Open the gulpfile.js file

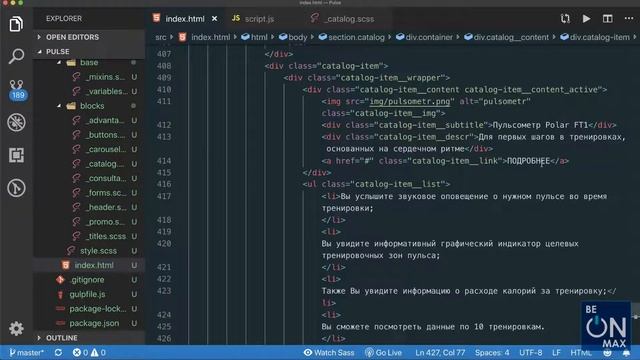pos(87,294)
